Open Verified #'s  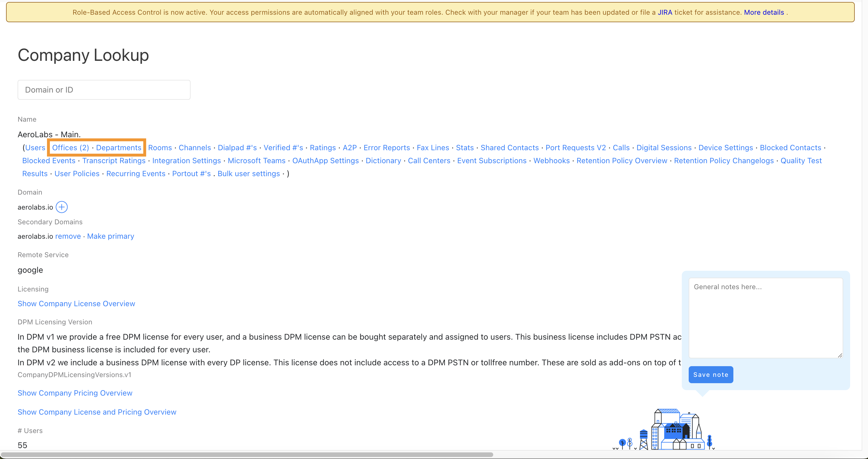(283, 148)
